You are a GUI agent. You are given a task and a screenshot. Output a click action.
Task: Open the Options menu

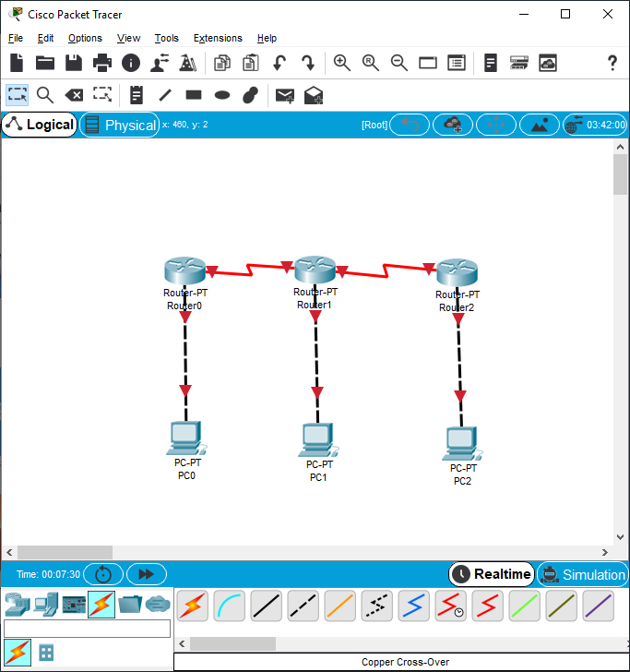click(85, 38)
